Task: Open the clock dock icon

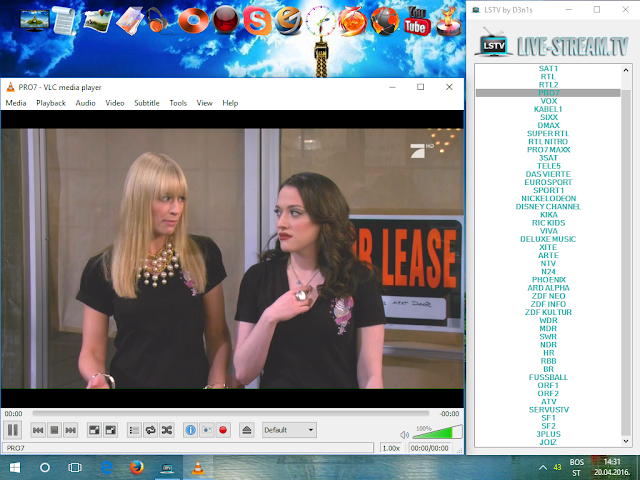Action: pyautogui.click(x=321, y=20)
